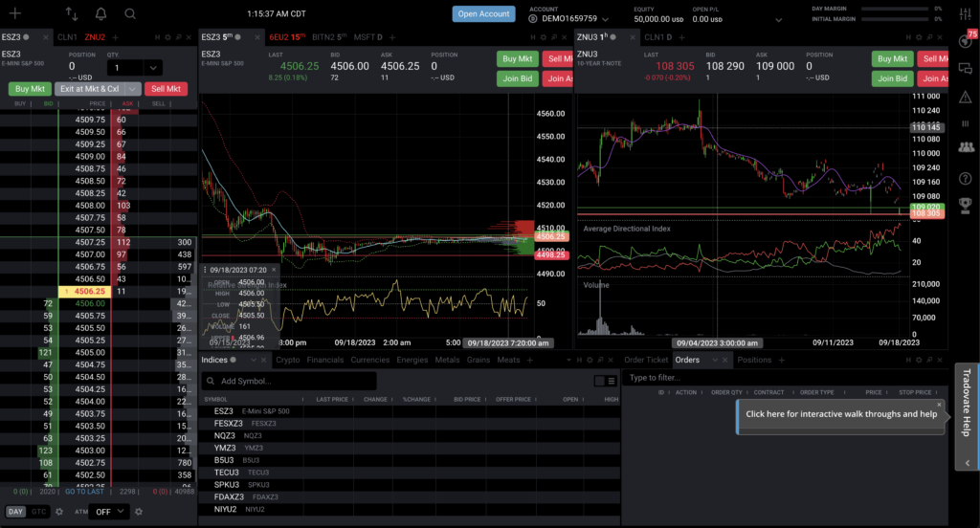Switch to the BITN2 5m chart tab

329,37
